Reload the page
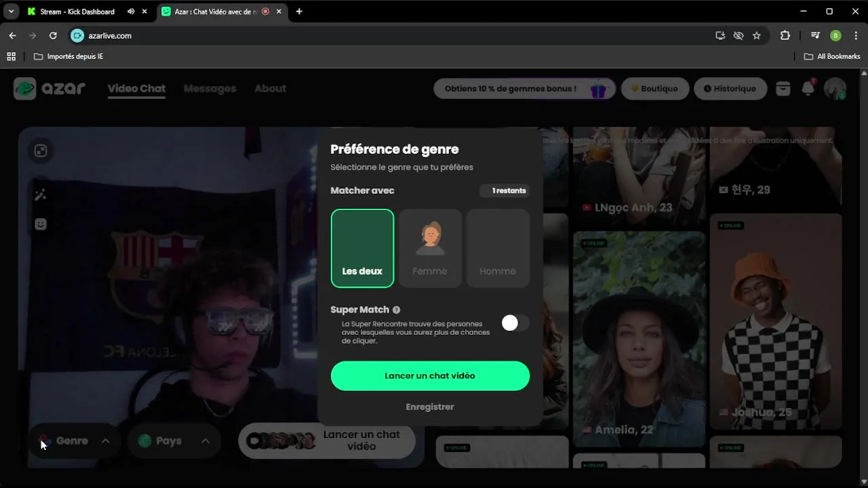The width and height of the screenshot is (868, 488). click(x=53, y=35)
